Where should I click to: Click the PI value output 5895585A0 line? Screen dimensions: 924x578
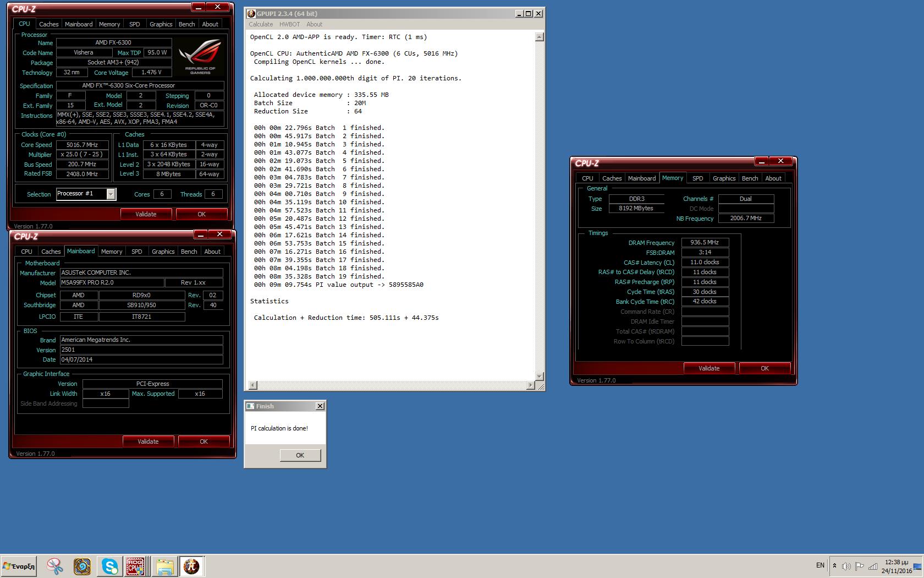[x=339, y=285]
